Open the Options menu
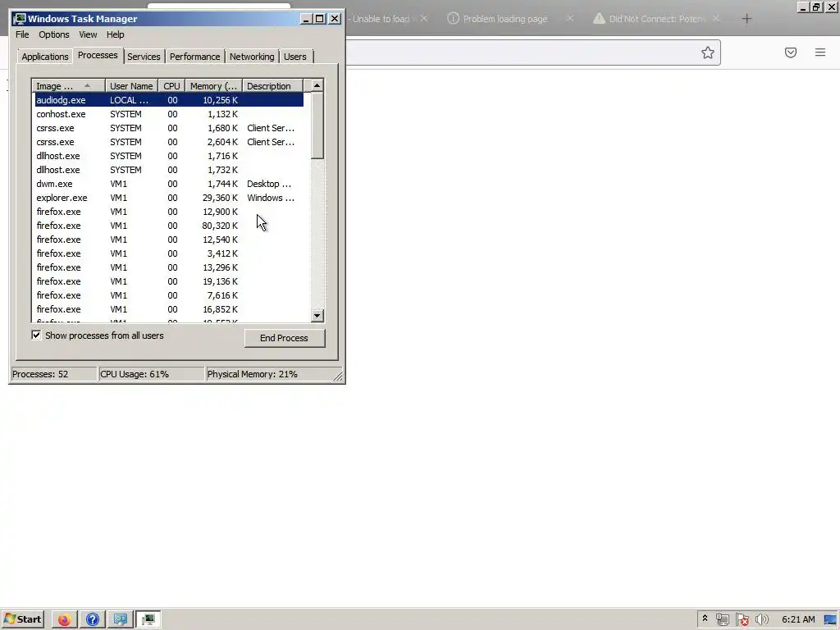The image size is (840, 630). [54, 34]
